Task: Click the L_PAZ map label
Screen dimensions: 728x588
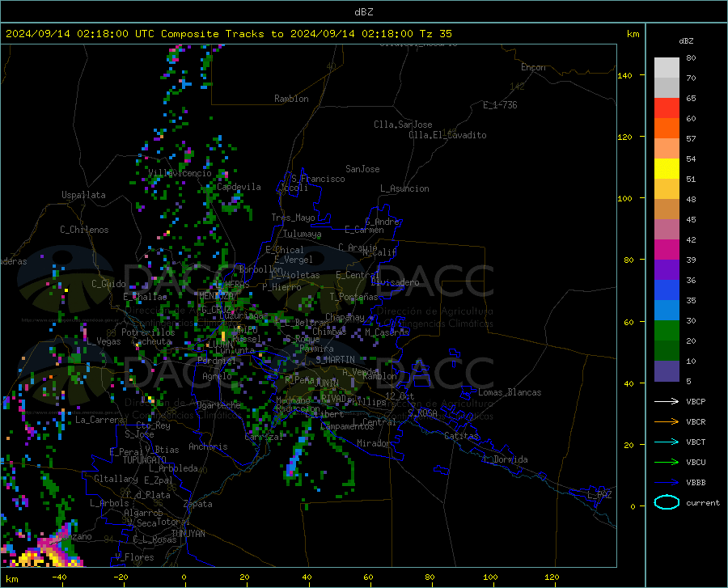Action: point(599,495)
